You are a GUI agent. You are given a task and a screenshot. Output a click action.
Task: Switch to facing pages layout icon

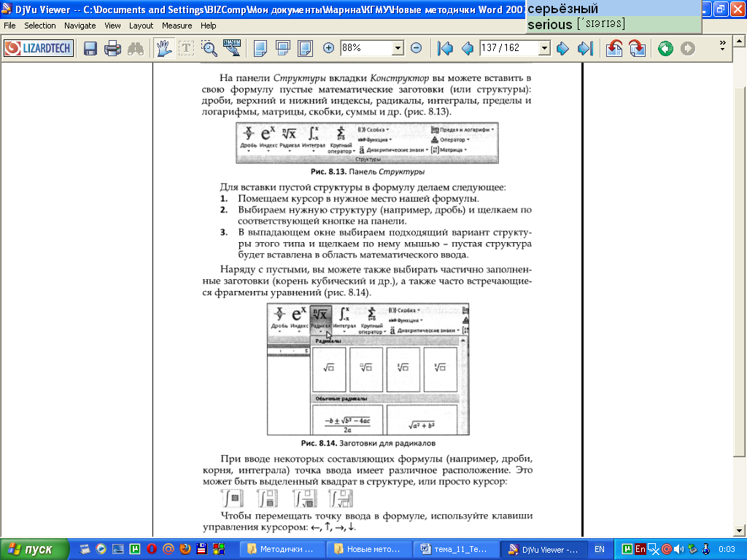coord(306,48)
